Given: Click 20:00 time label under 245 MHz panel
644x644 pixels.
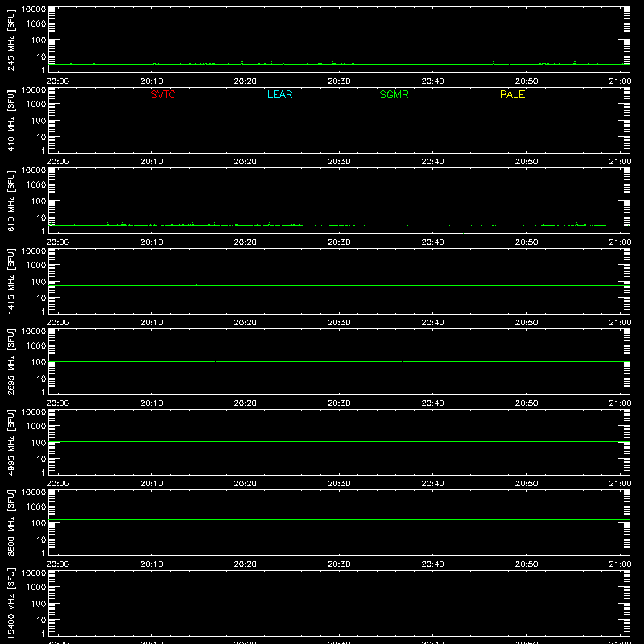Looking at the screenshot, I should tap(57, 81).
